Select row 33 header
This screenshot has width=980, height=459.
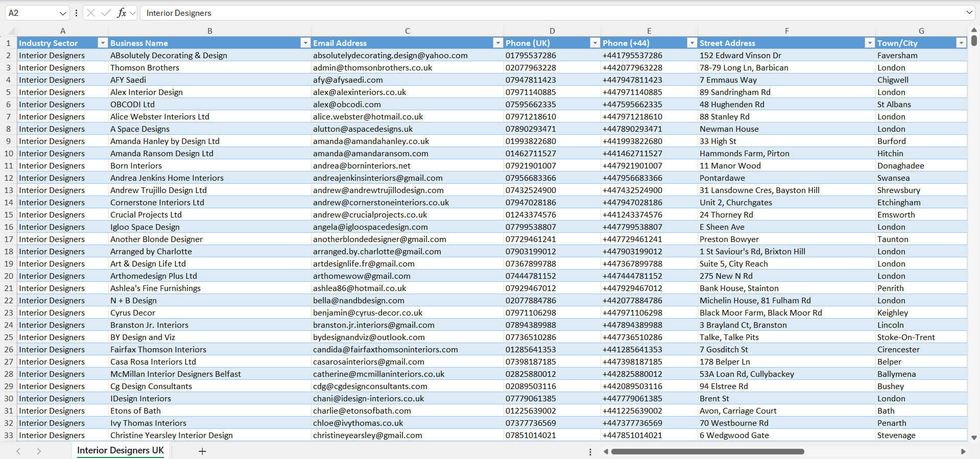(9, 435)
